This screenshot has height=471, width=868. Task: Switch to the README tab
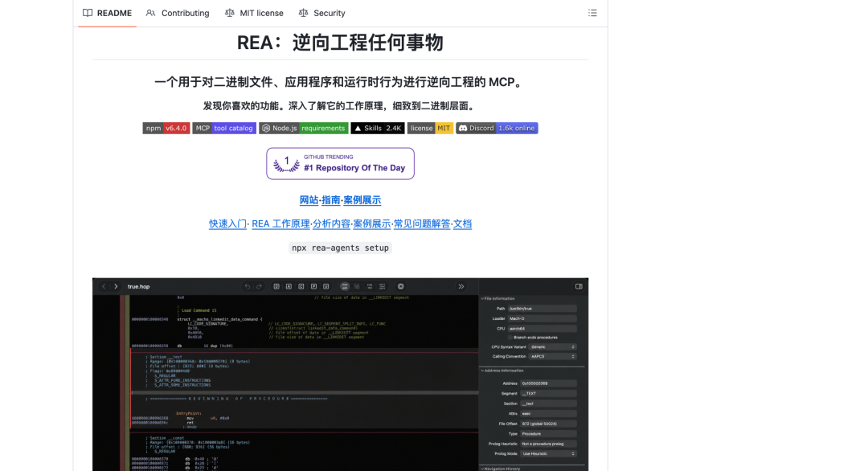point(108,13)
